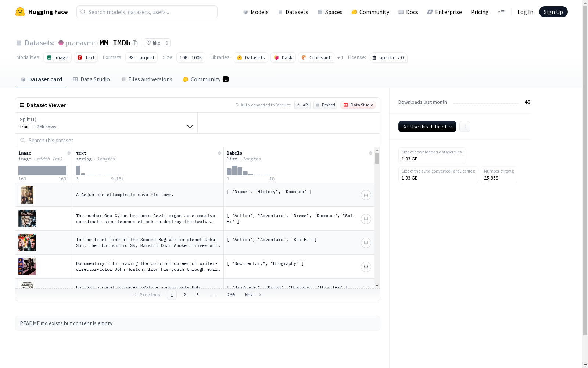Click the pranavmr user avatar
The image size is (588, 368).
pyautogui.click(x=61, y=43)
